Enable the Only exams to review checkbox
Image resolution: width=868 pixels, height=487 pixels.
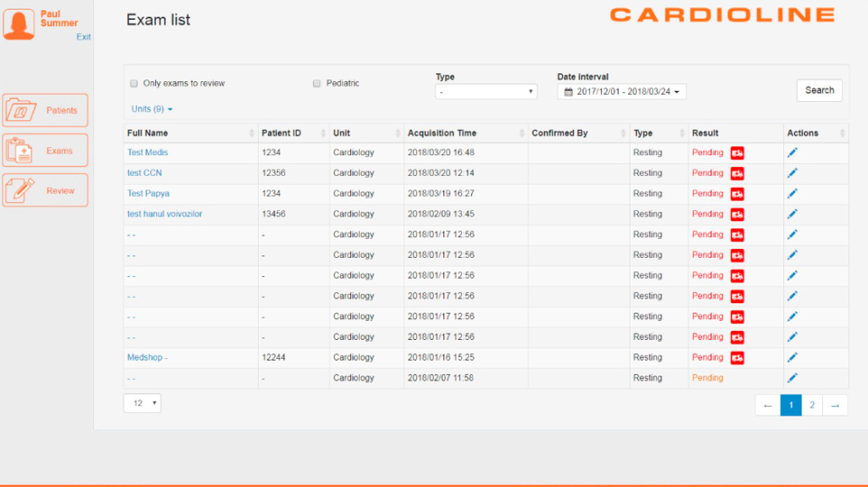pyautogui.click(x=134, y=84)
